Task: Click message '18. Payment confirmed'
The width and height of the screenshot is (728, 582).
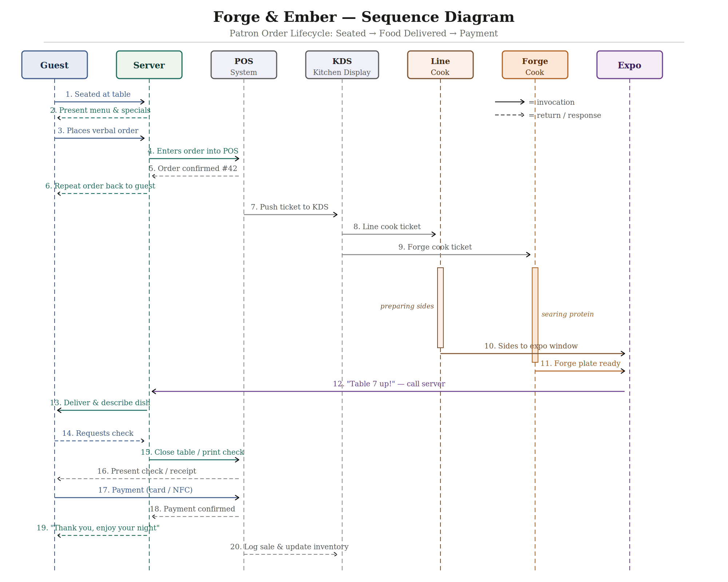Action: (x=193, y=509)
